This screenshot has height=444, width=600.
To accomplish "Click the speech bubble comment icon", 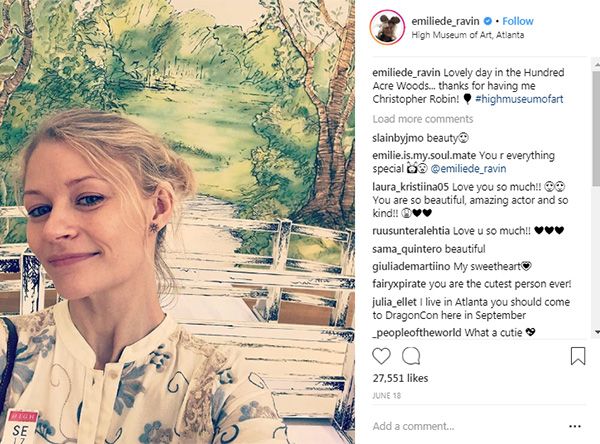I will (x=411, y=355).
